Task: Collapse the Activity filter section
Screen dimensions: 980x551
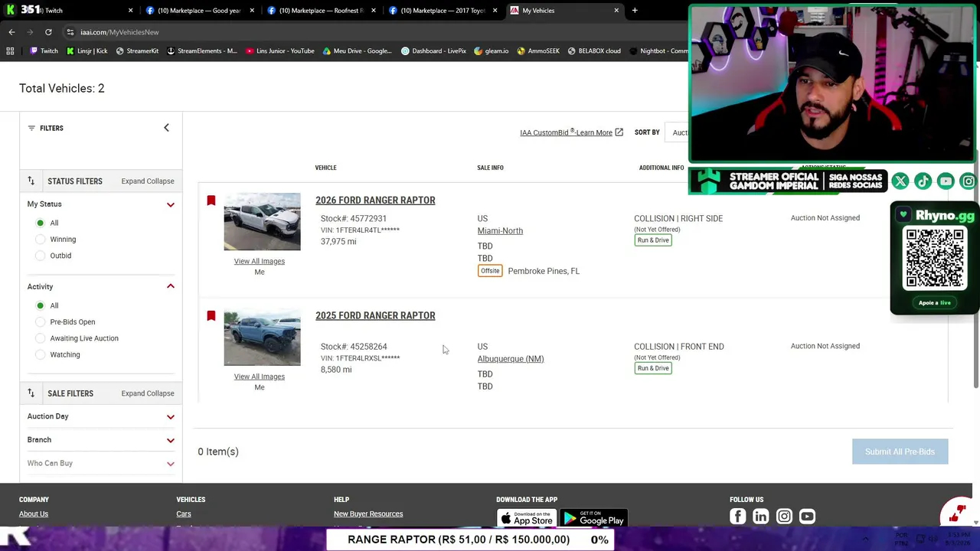Action: tap(171, 286)
